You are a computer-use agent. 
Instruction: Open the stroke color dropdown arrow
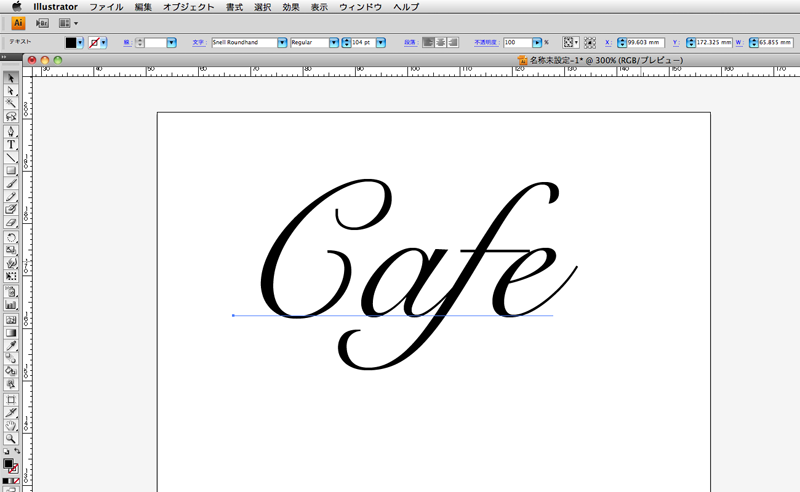click(104, 43)
